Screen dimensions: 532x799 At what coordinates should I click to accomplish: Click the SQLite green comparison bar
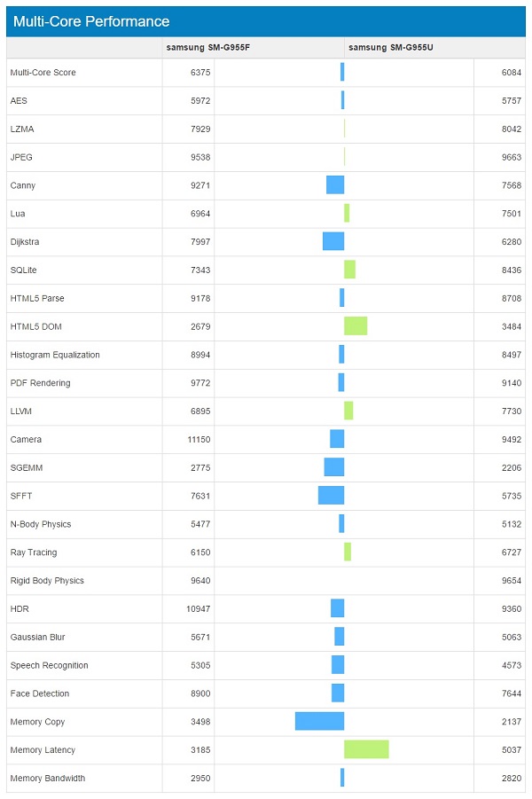(349, 270)
